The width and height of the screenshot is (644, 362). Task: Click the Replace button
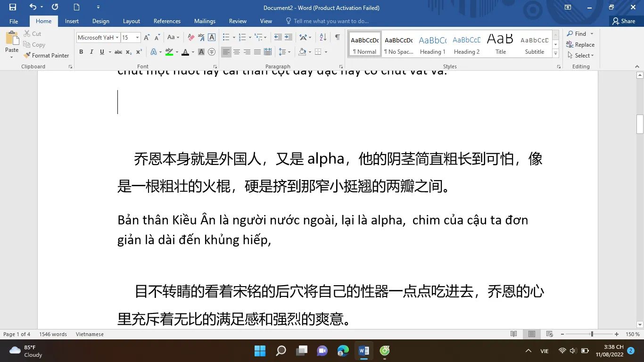pos(581,45)
